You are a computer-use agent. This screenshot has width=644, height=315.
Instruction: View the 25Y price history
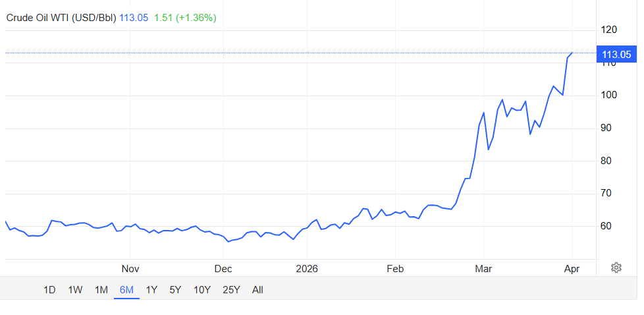[x=231, y=290]
